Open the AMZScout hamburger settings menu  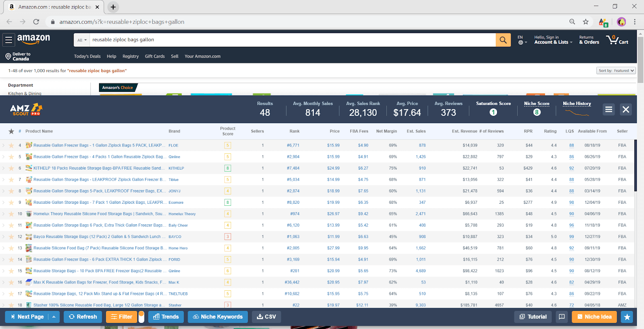pyautogui.click(x=609, y=110)
